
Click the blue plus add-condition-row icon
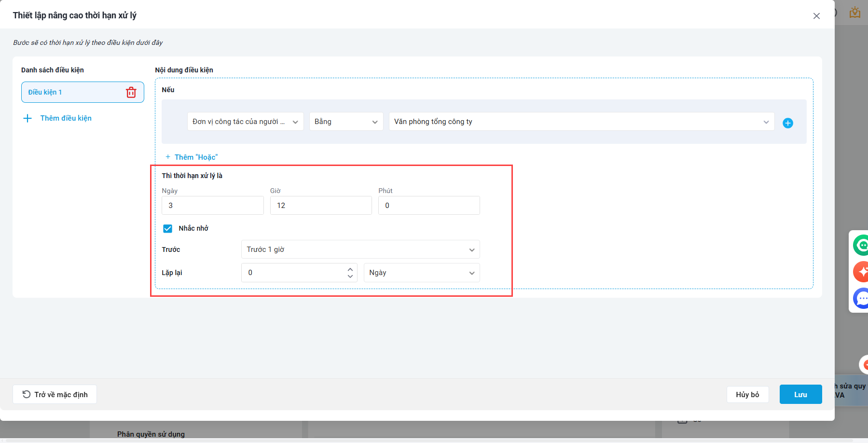[x=788, y=123]
